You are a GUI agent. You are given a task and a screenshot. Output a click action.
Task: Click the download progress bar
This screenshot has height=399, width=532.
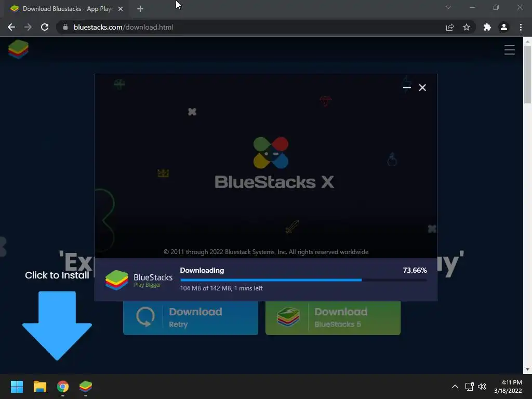pyautogui.click(x=303, y=280)
